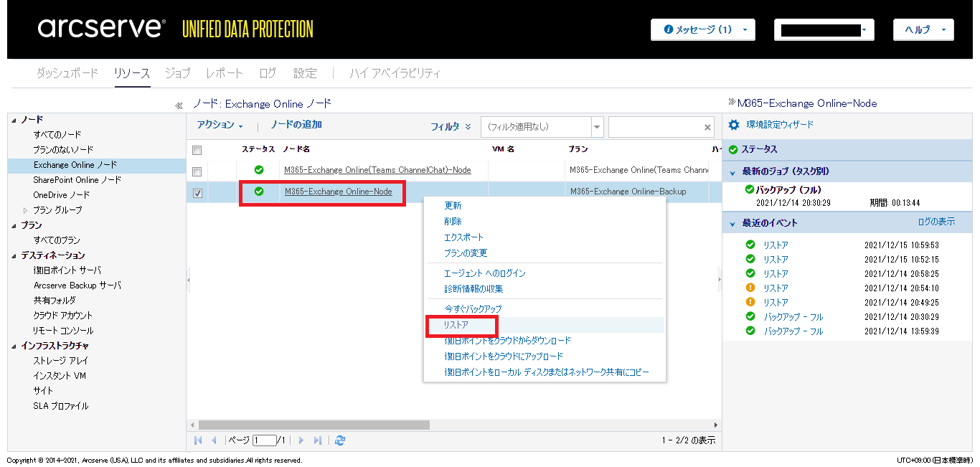980x467 pixels.
Task: Open the アクション dropdown menu
Action: click(x=220, y=125)
